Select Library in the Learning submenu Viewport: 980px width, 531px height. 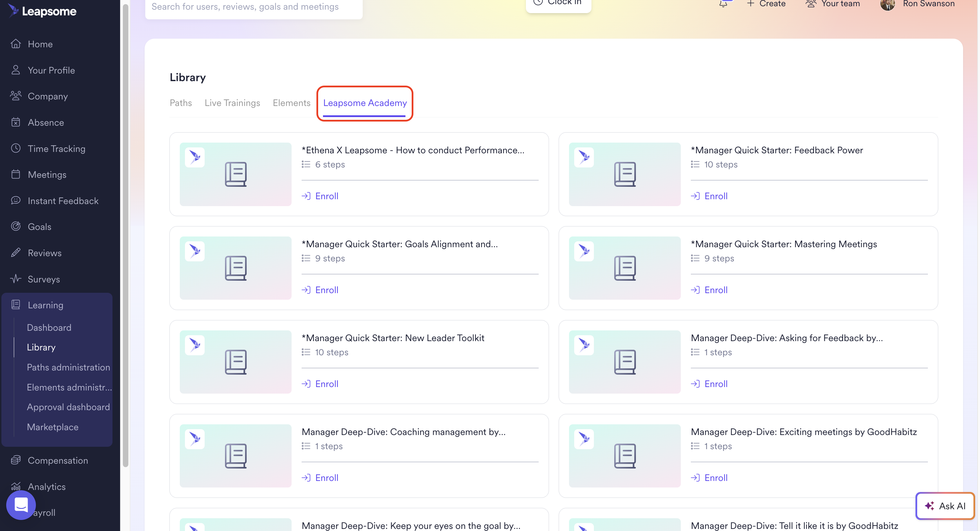41,347
